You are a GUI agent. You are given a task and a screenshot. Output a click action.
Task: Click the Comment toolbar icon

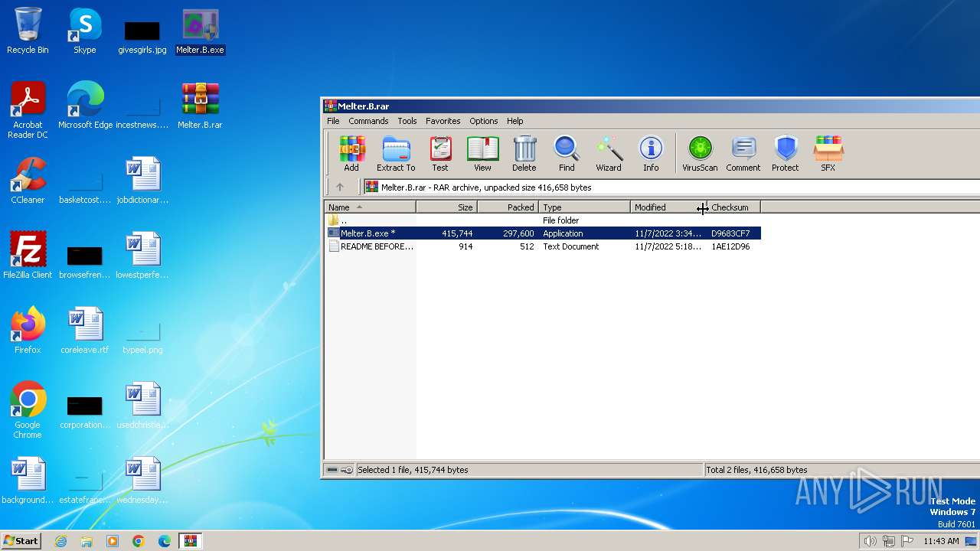743,153
